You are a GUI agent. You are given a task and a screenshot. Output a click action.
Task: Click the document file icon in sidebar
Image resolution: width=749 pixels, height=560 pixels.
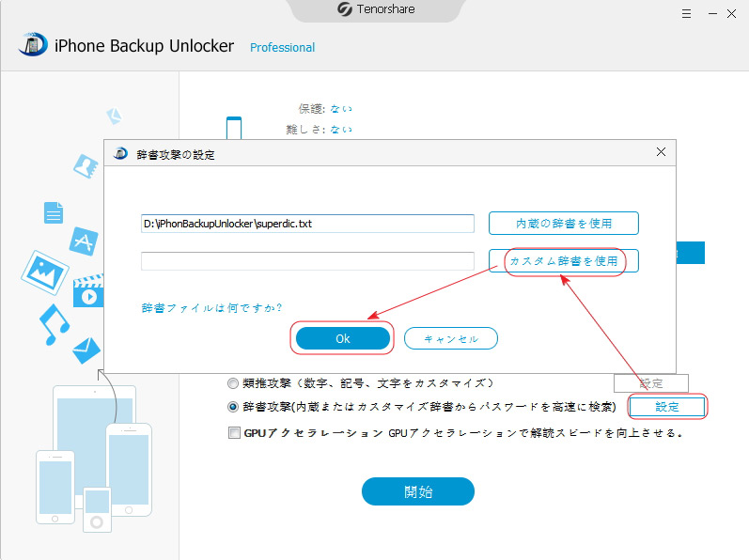[x=54, y=212]
